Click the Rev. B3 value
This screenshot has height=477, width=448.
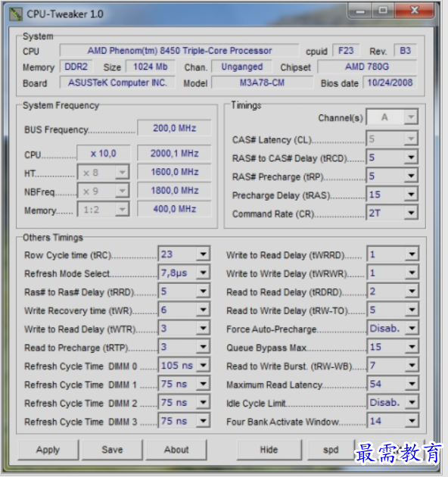pyautogui.click(x=405, y=51)
